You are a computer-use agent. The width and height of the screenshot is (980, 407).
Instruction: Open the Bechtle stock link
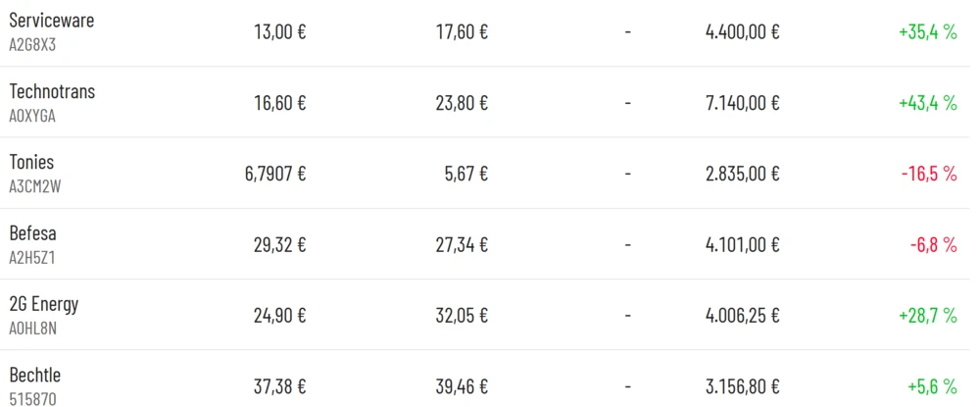(35, 375)
